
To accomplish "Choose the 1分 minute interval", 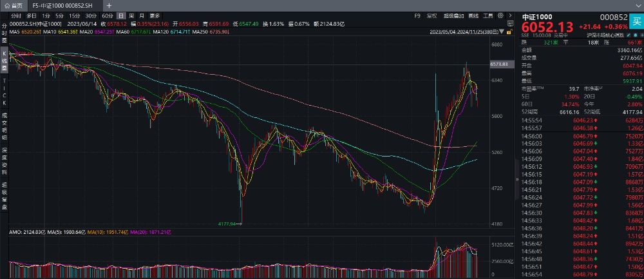I will coord(46,15).
